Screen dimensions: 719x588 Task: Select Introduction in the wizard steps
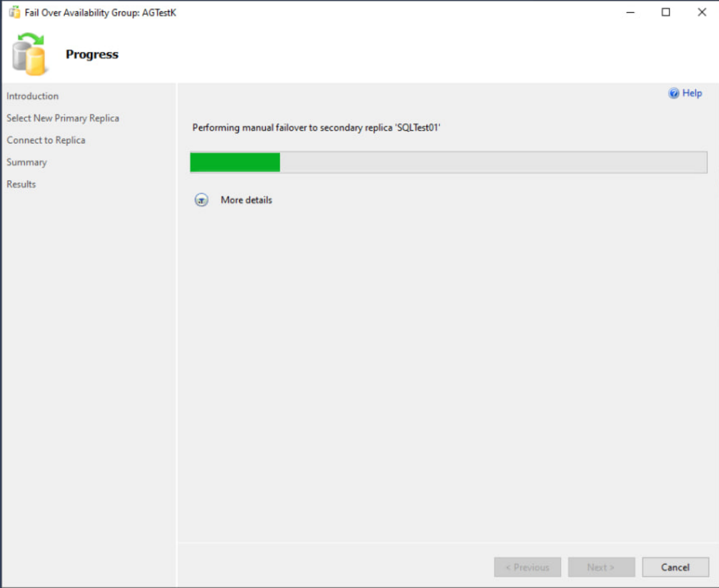33,96
